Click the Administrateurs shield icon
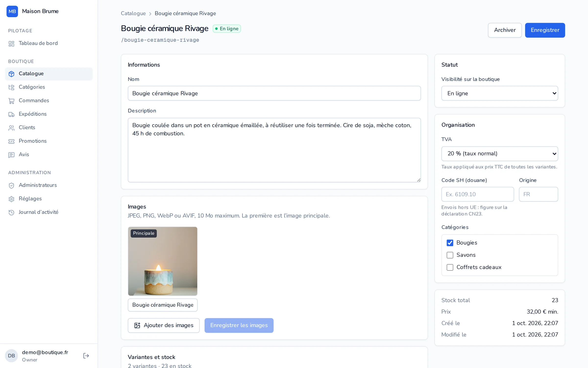The width and height of the screenshot is (588, 368). pos(11,185)
